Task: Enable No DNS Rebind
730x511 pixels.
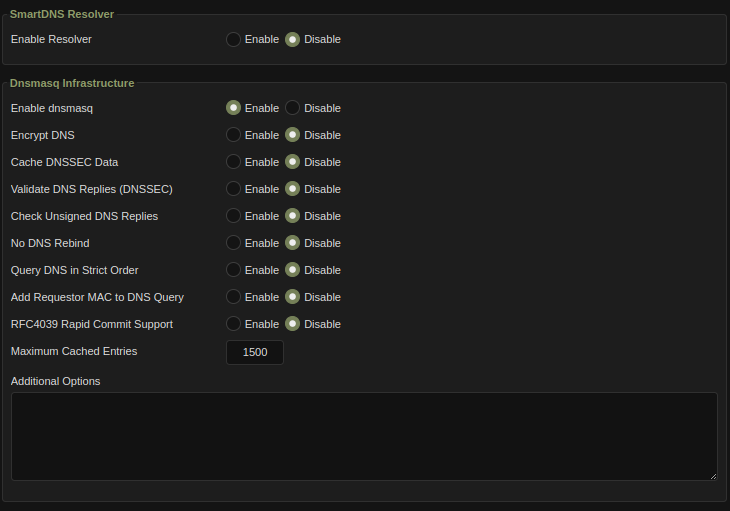Action: [233, 243]
